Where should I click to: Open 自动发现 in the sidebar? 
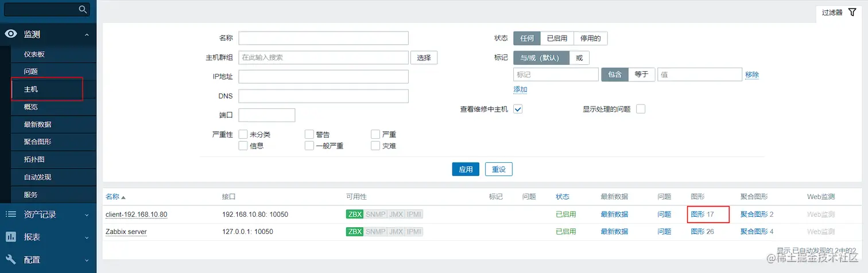37,177
